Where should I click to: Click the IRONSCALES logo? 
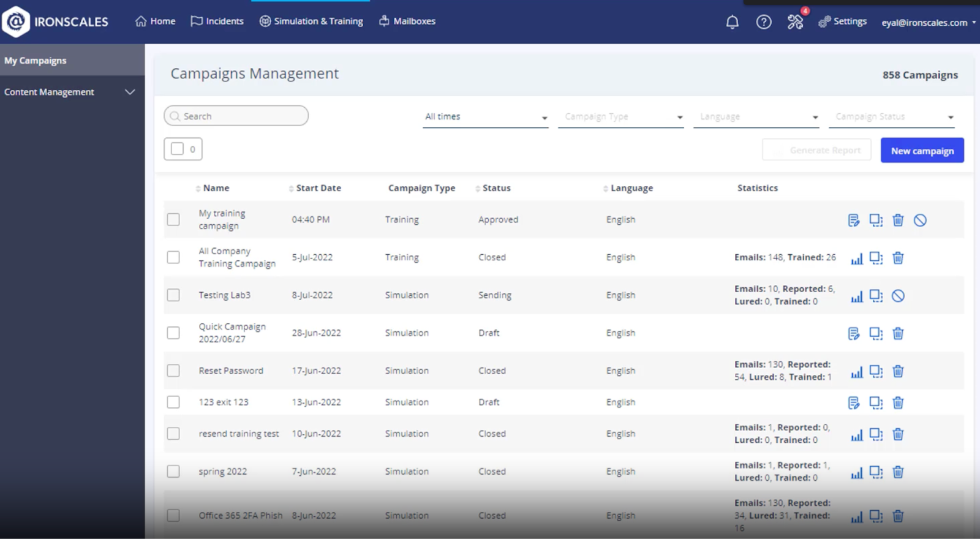point(56,22)
